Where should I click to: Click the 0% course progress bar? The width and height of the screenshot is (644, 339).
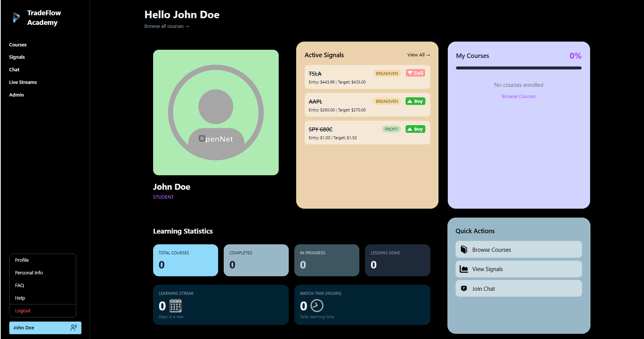pyautogui.click(x=519, y=68)
